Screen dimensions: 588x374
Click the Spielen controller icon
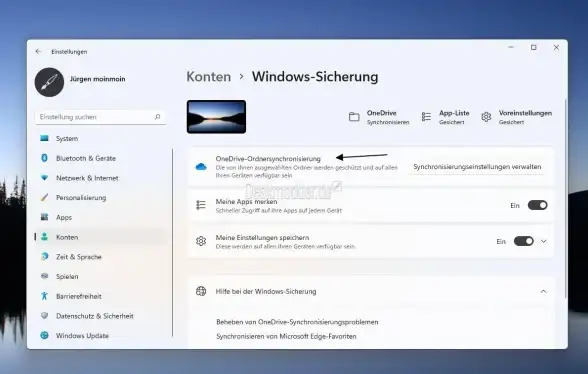[x=44, y=276]
